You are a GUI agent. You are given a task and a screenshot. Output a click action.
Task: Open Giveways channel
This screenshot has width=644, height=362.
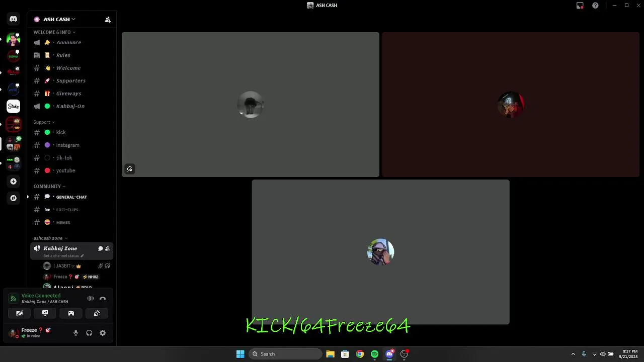click(72, 94)
